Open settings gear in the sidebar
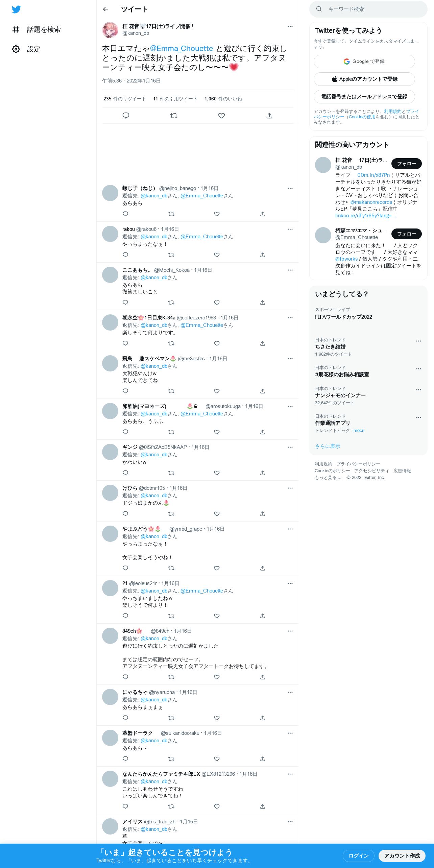Screen dimensions: 434x868 (16, 49)
